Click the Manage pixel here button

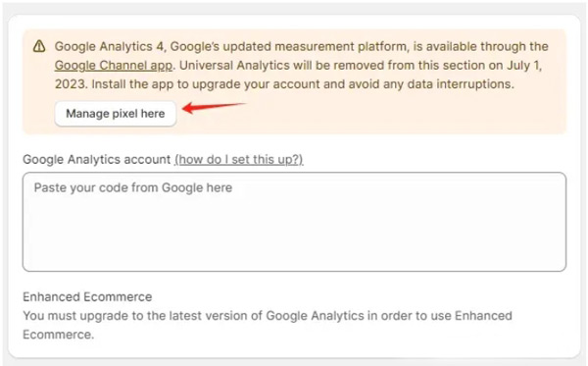pos(116,114)
